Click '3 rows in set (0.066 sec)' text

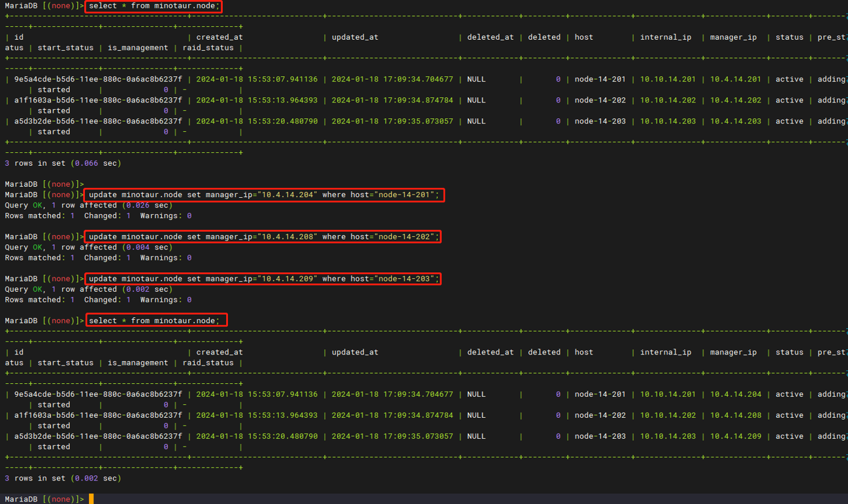pyautogui.click(x=63, y=163)
